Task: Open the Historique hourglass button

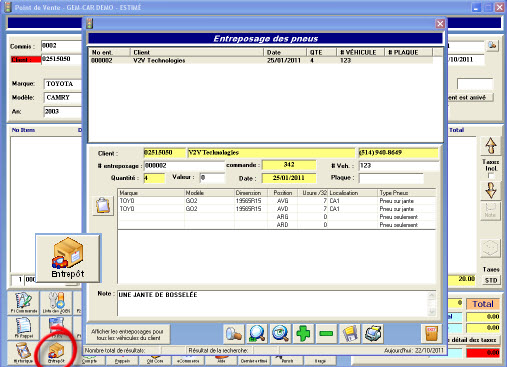Action: click(23, 353)
